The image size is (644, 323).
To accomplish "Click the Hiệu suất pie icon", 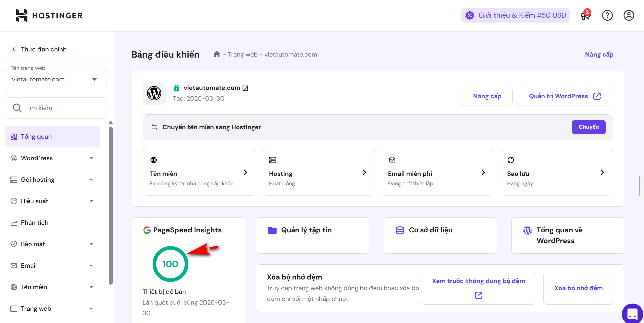I will click(14, 201).
